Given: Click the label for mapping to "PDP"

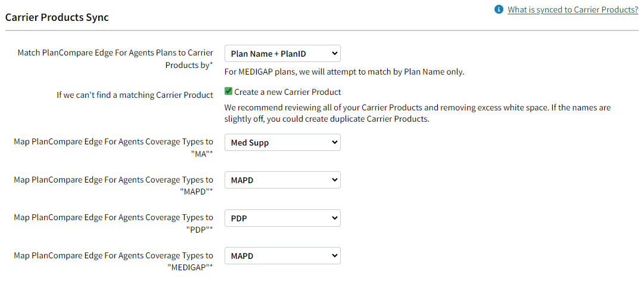Looking at the screenshot, I should coord(113,223).
